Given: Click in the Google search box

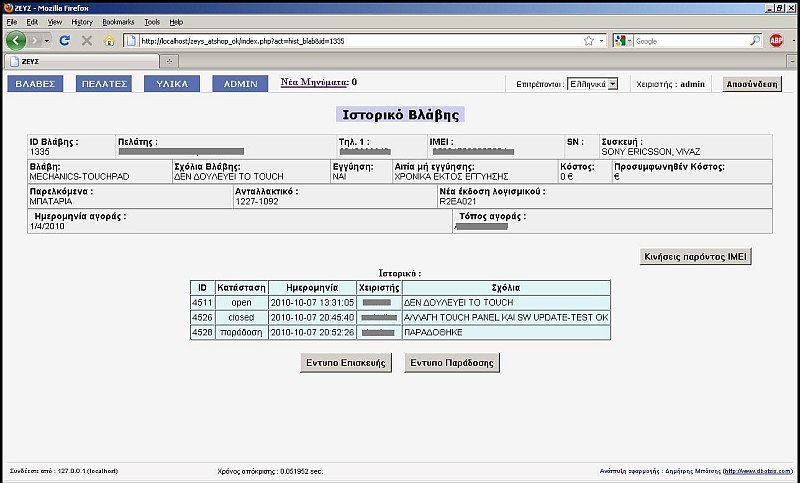Looking at the screenshot, I should (x=691, y=41).
